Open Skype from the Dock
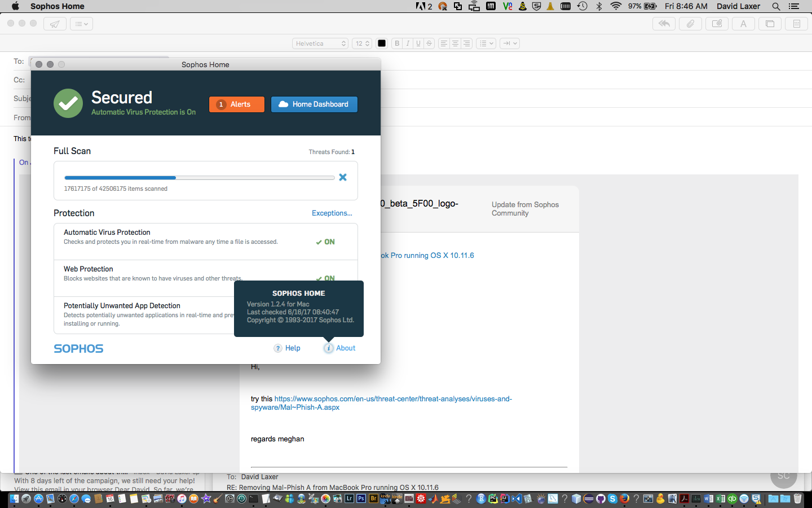The height and width of the screenshot is (508, 812). (x=612, y=498)
